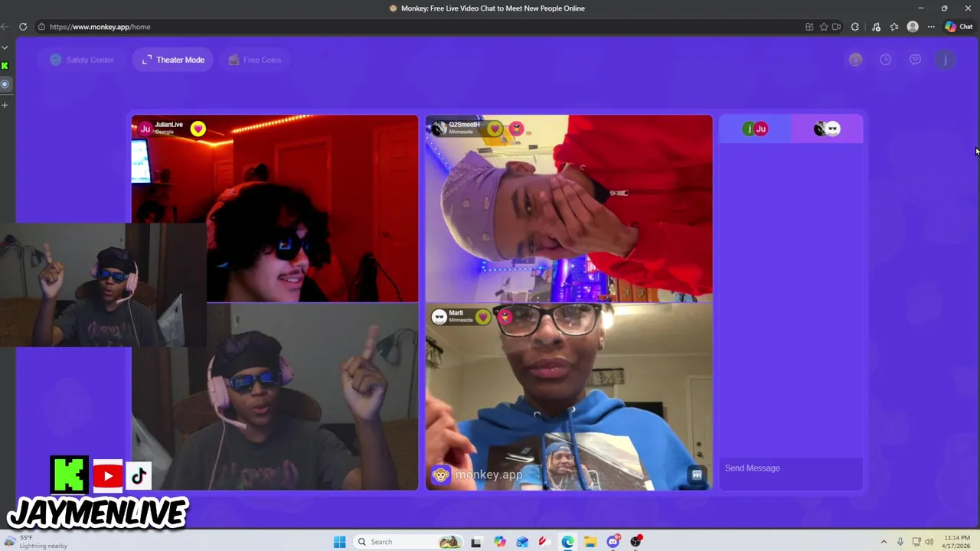Viewport: 980px width, 551px height.
Task: Like Marli with the heart button
Action: tap(483, 317)
